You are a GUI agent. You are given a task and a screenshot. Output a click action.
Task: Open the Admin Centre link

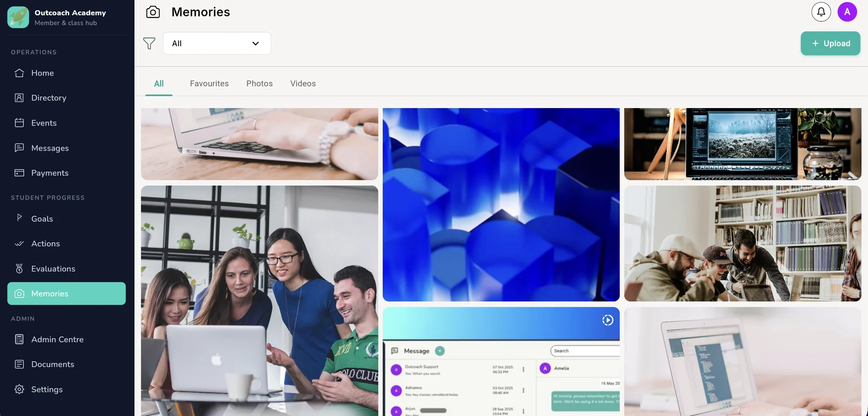pyautogui.click(x=67, y=339)
